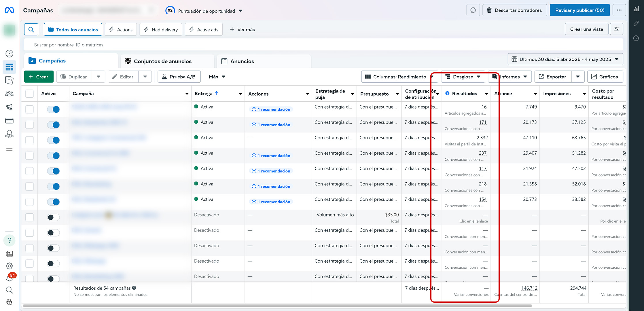Select the Actions filter view
Image resolution: width=644 pixels, height=311 pixels.
coord(121,29)
